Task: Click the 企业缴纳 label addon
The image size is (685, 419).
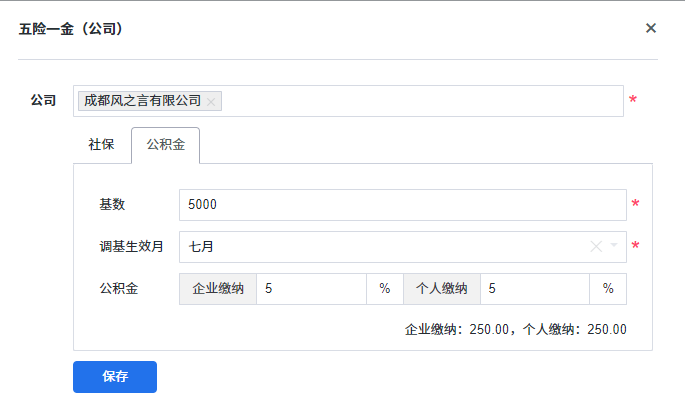Action: 218,288
